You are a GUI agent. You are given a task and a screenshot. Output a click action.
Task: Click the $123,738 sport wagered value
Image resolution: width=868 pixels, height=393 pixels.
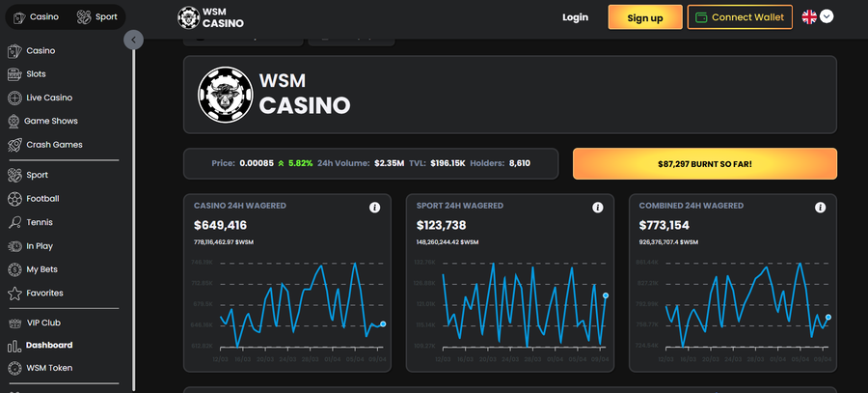coord(441,226)
